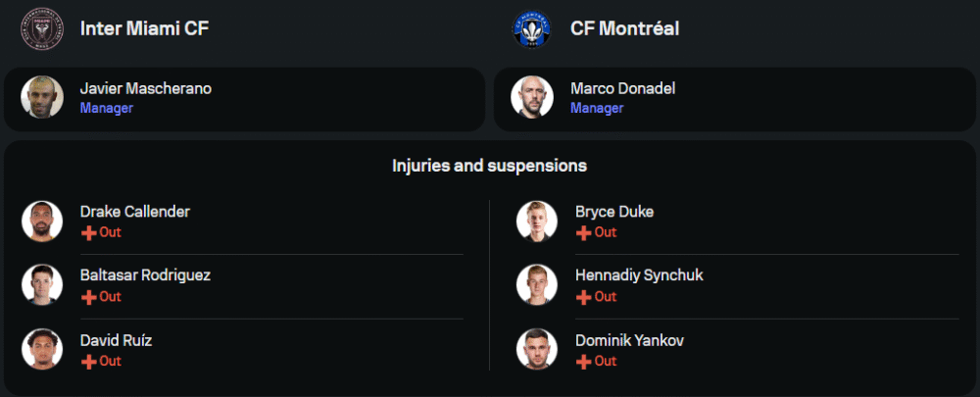The width and height of the screenshot is (980, 397).
Task: Open Marco Donadel's manager photo
Action: click(531, 97)
